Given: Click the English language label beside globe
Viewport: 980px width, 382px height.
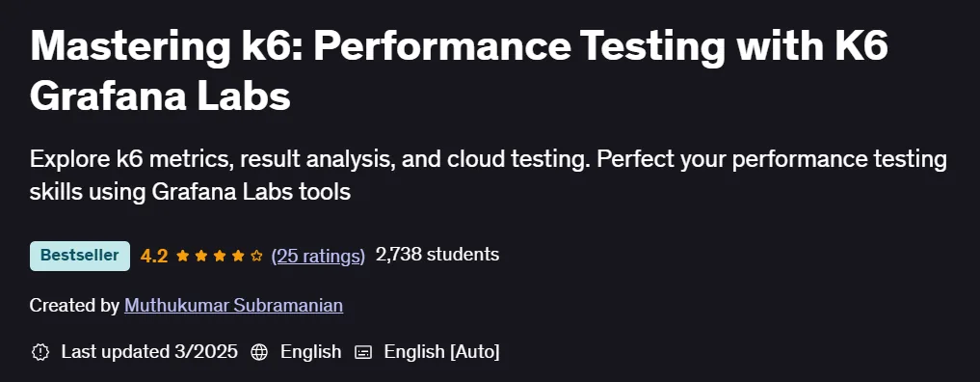Looking at the screenshot, I should coord(310,351).
